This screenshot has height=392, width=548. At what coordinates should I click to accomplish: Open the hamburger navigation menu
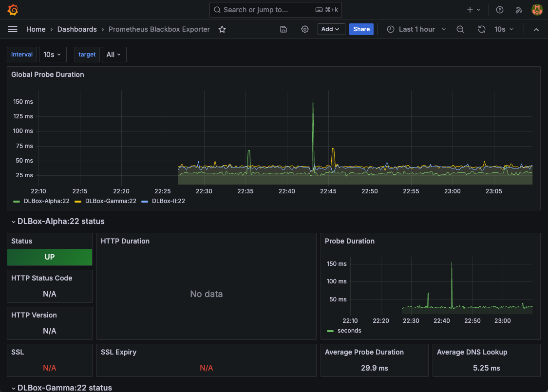click(13, 29)
